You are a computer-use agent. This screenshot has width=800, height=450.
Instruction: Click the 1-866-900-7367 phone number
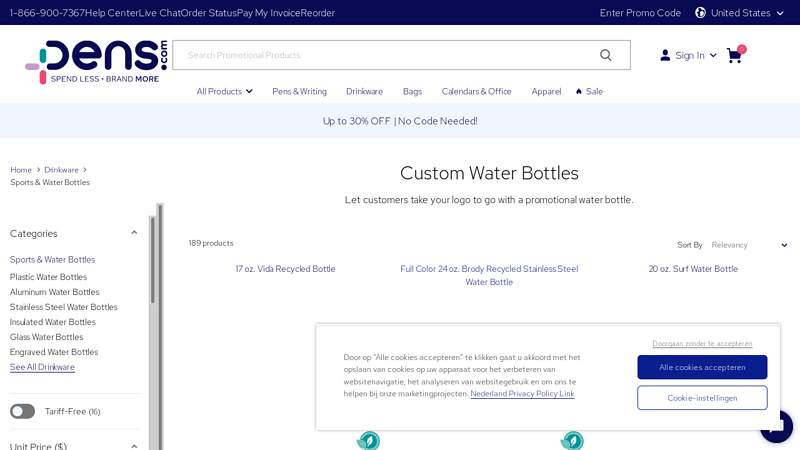click(x=47, y=13)
